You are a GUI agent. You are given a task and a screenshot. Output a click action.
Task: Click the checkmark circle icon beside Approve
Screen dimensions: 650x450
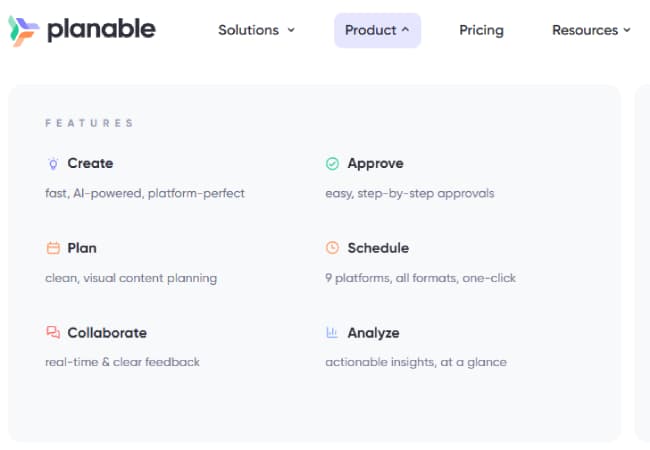point(332,164)
